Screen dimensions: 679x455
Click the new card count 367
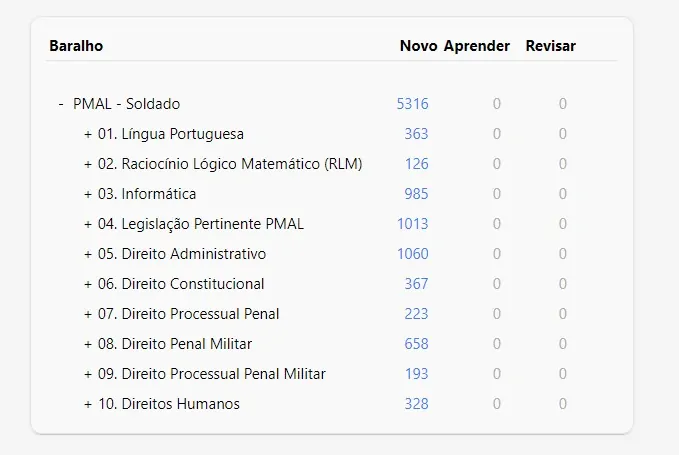[416, 284]
